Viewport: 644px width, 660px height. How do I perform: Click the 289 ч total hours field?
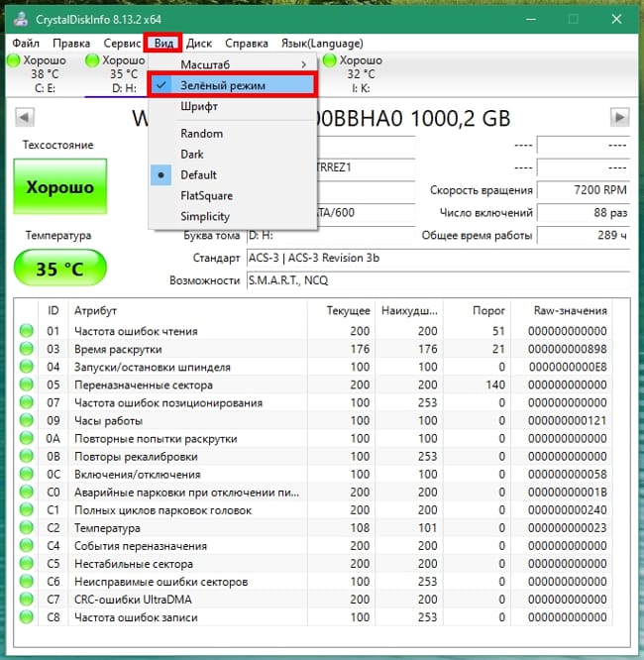(x=584, y=235)
